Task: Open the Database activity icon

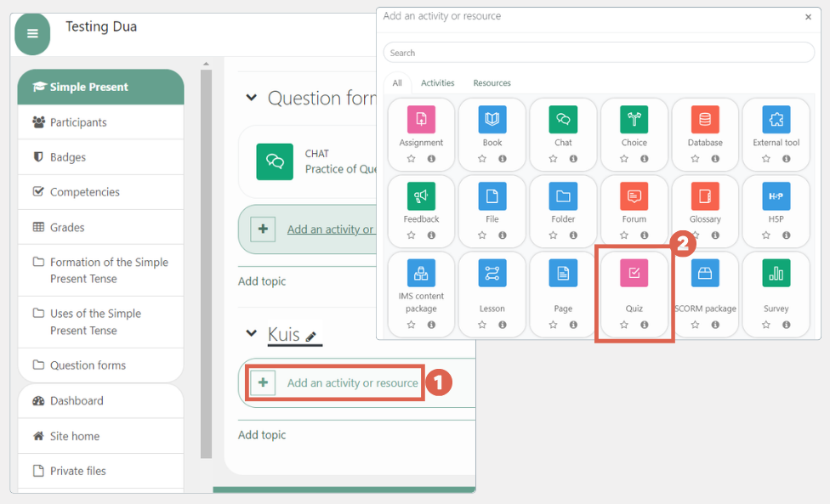Action: 705,119
